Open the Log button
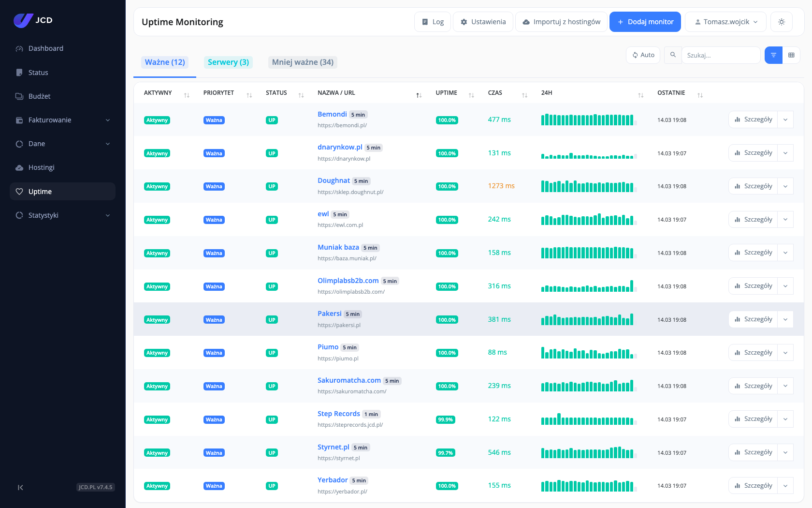812x508 pixels. pos(433,22)
